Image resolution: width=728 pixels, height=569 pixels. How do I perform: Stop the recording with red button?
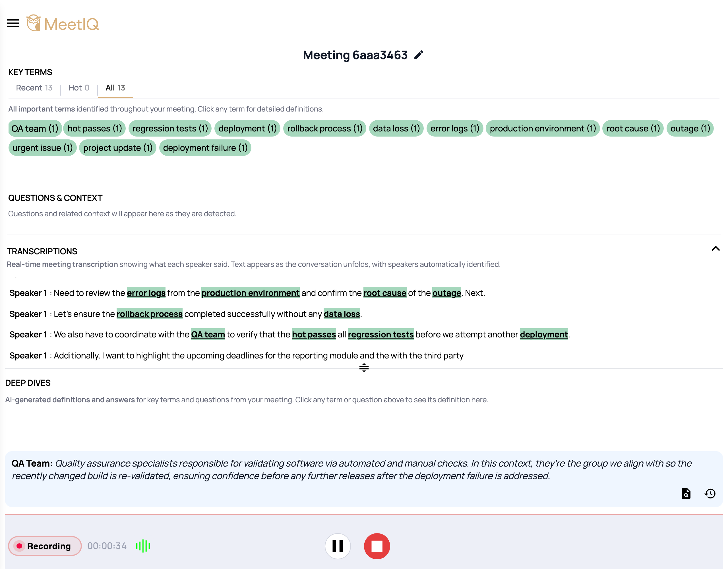tap(377, 546)
